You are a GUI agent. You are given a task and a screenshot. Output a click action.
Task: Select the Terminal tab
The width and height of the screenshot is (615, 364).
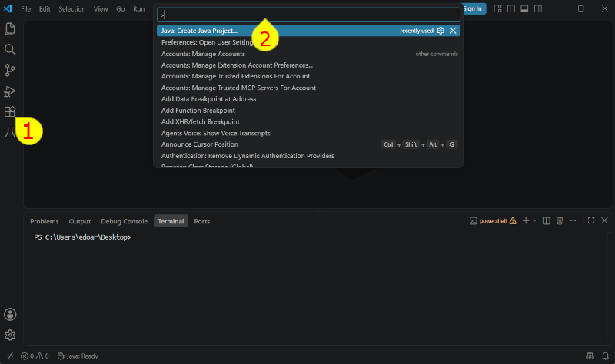pyautogui.click(x=171, y=221)
